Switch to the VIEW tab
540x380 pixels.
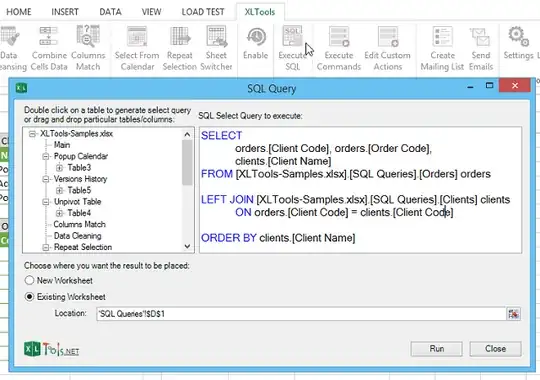point(151,12)
